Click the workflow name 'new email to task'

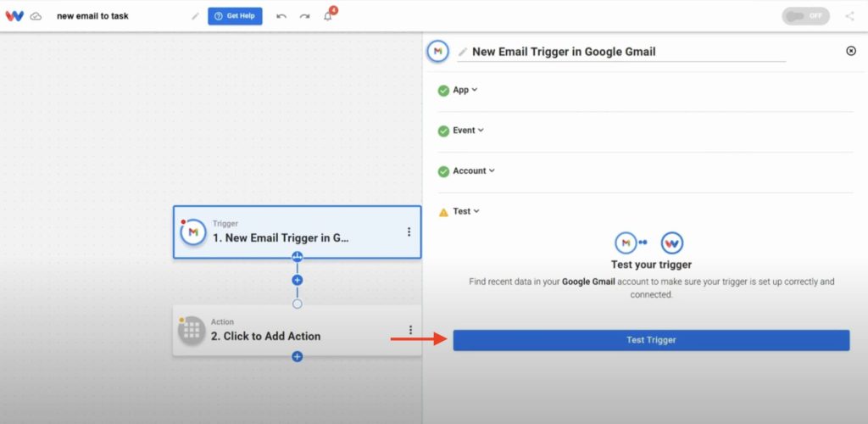coord(92,16)
